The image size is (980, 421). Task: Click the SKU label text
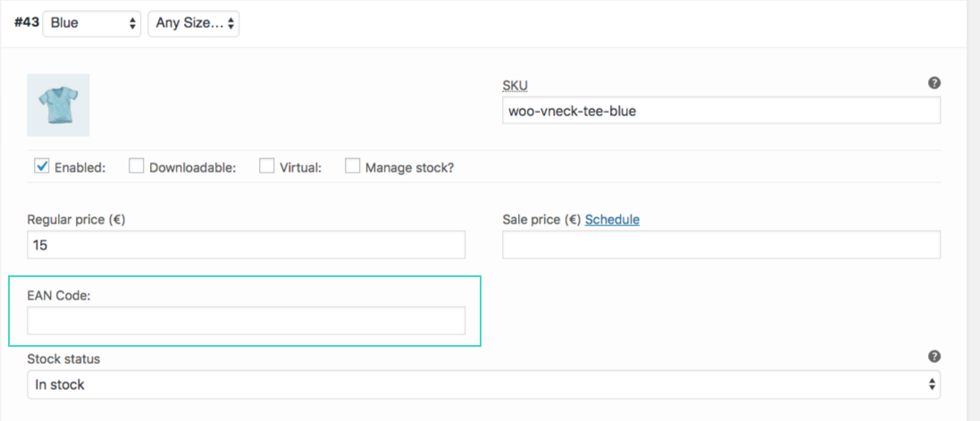tap(516, 85)
